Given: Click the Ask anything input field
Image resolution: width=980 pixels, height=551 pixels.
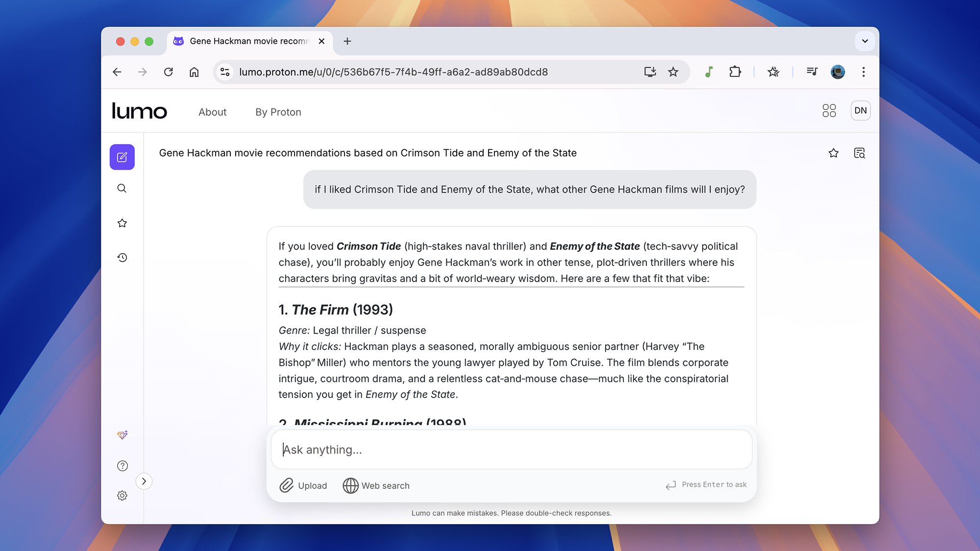Looking at the screenshot, I should pos(511,450).
